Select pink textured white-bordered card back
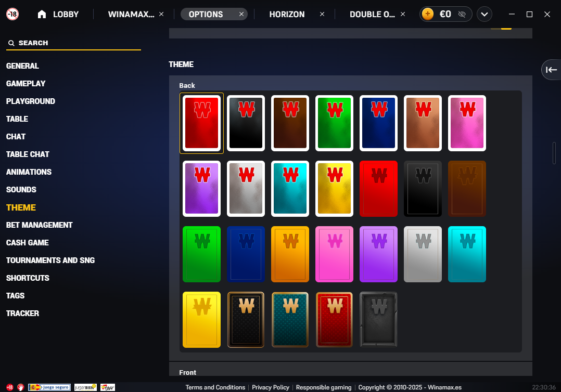 click(x=467, y=123)
